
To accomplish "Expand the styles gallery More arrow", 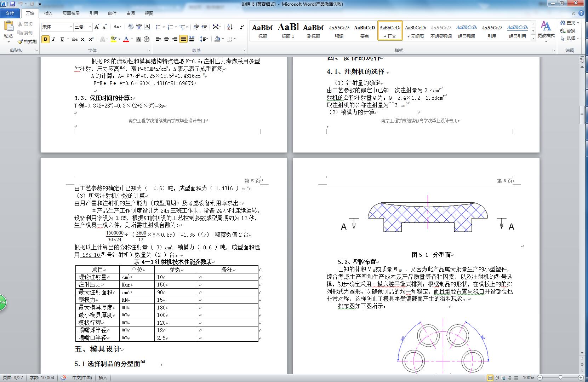I will [x=533, y=38].
